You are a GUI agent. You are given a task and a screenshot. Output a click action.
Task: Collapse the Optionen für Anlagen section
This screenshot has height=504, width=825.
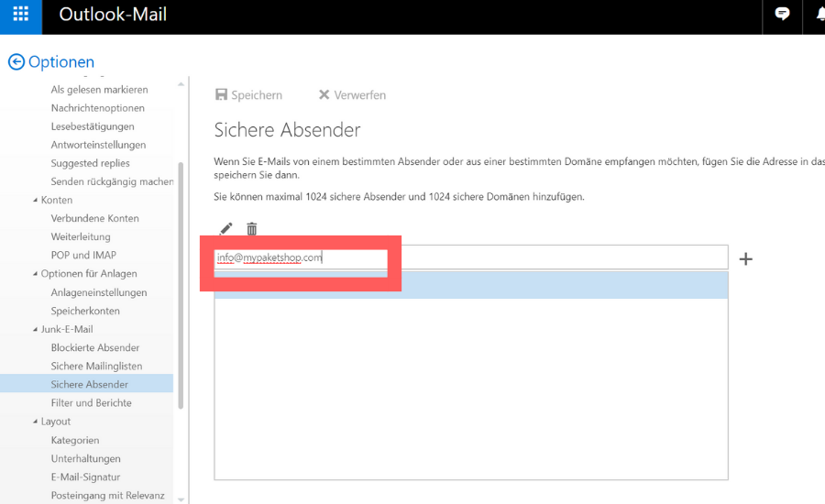tap(36, 274)
